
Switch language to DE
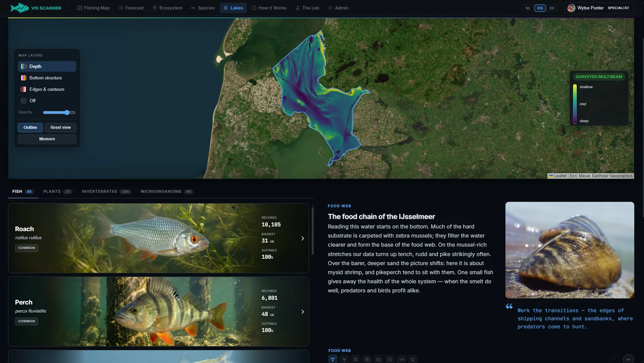point(552,8)
